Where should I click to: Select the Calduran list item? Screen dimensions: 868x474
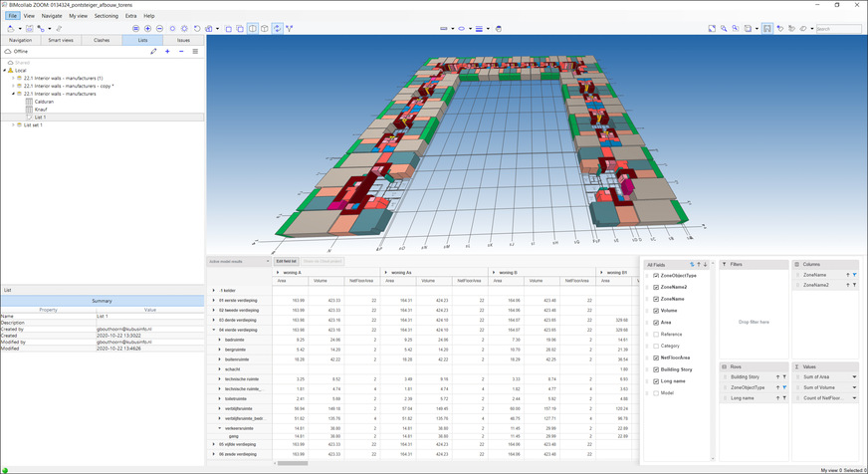pos(44,102)
